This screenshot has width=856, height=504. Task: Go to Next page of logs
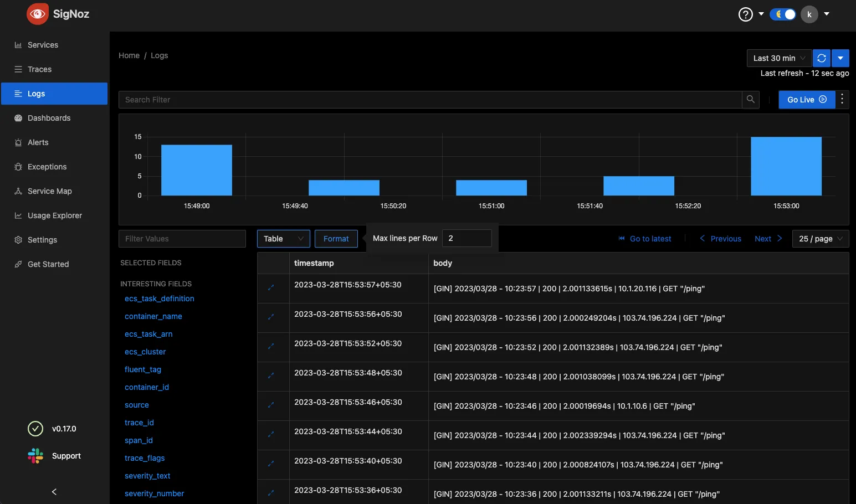tap(768, 239)
